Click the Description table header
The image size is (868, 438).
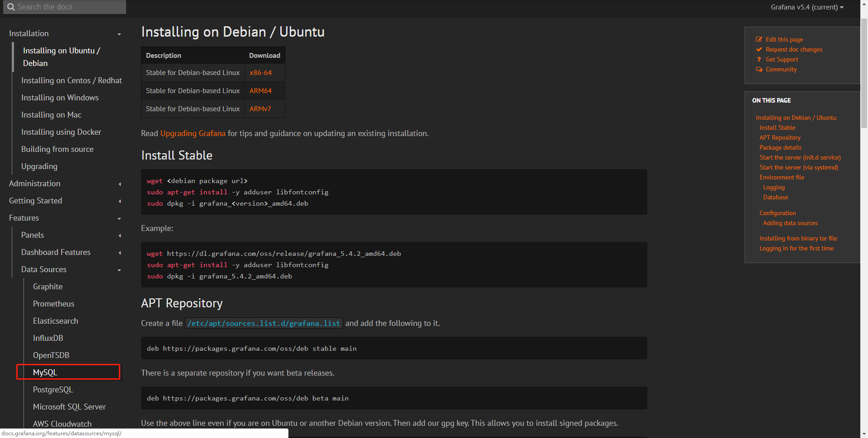(164, 55)
